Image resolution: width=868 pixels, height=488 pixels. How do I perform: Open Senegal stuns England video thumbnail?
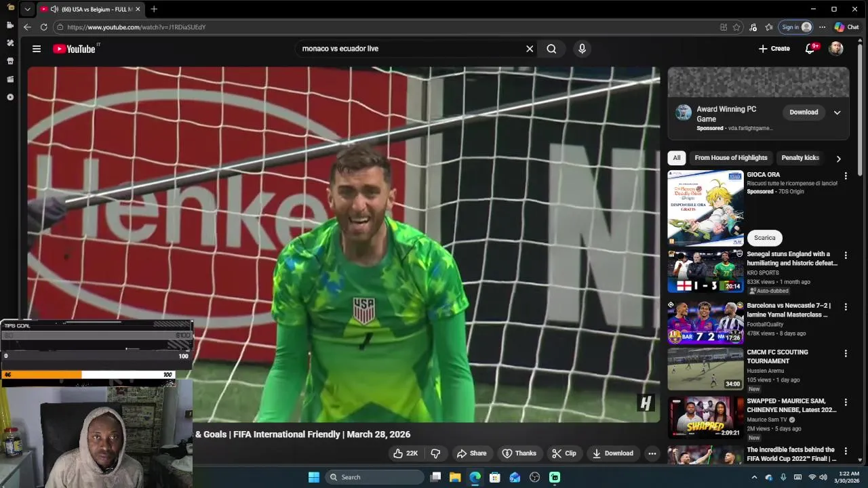click(x=705, y=271)
